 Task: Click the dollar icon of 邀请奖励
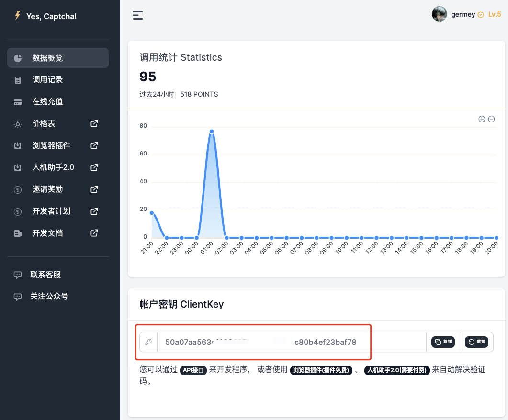(18, 190)
